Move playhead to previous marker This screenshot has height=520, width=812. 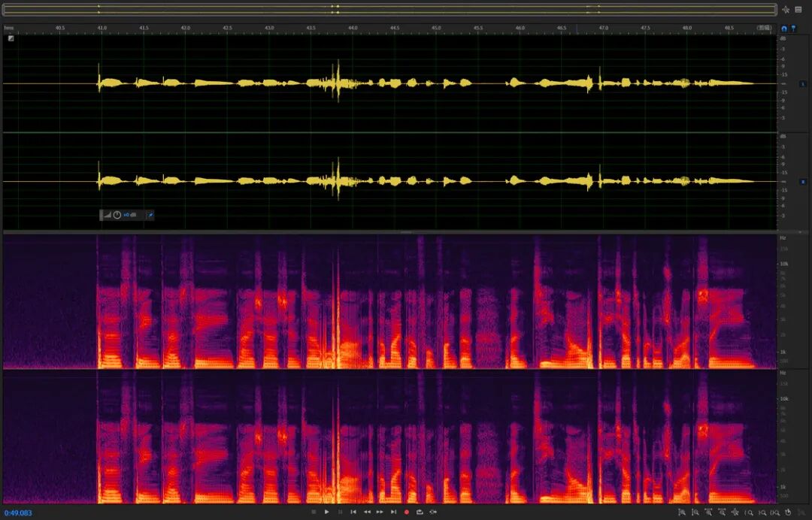(x=353, y=512)
